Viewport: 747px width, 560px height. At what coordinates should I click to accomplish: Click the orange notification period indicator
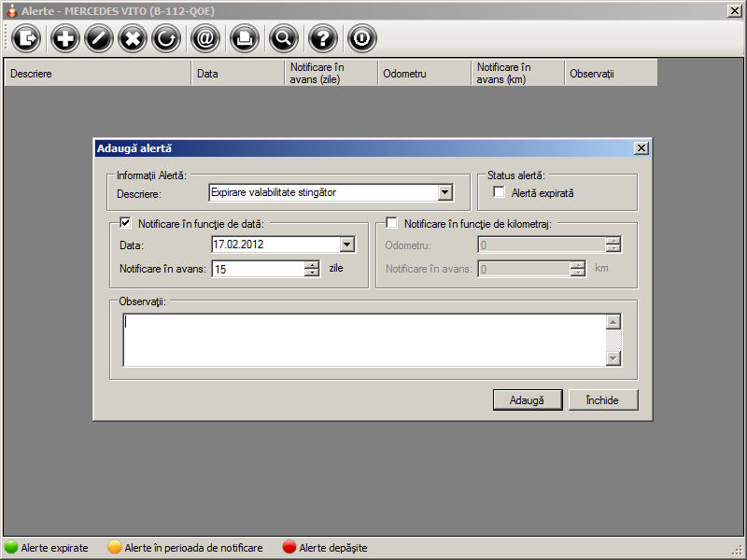click(x=114, y=547)
